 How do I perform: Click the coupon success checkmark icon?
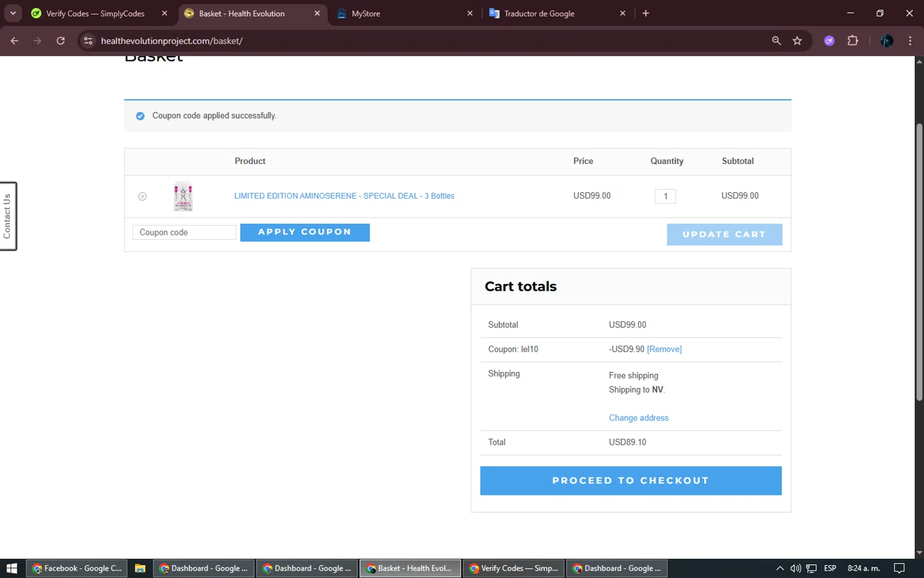(x=140, y=116)
